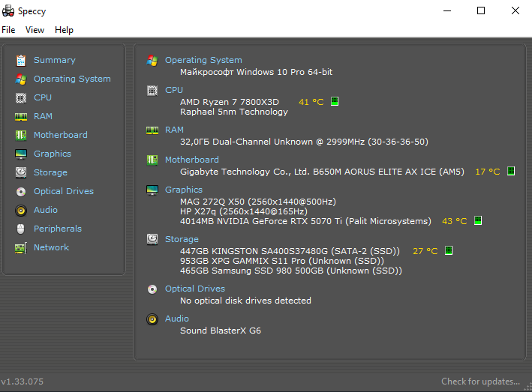The image size is (532, 392).
Task: Click the Optical Drives disc icon in sidebar
Action: (21, 192)
